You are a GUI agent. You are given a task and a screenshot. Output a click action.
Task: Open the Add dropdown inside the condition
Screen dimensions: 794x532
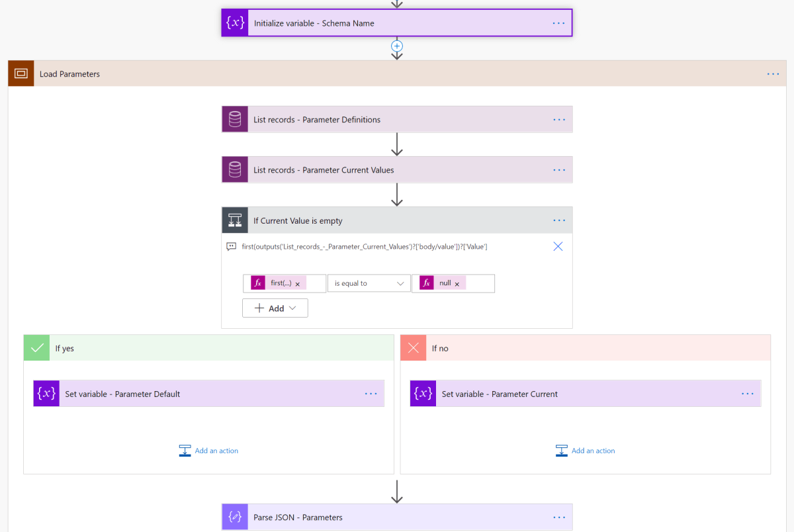click(275, 307)
